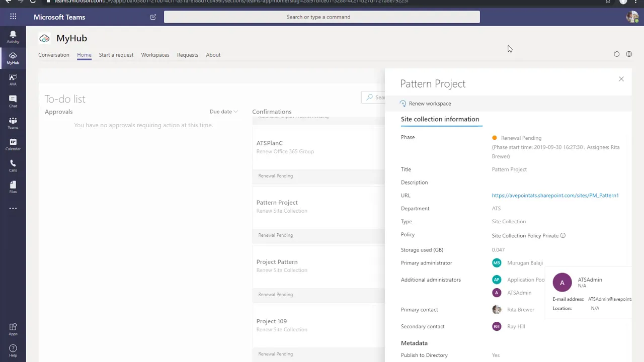Close the Pattern Project panel
Viewport: 644px width, 362px height.
click(621, 79)
